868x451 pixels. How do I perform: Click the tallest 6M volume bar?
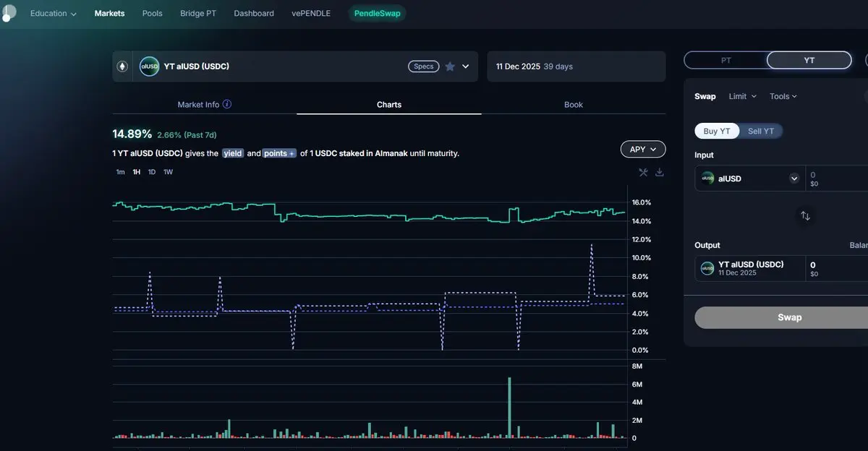point(509,407)
